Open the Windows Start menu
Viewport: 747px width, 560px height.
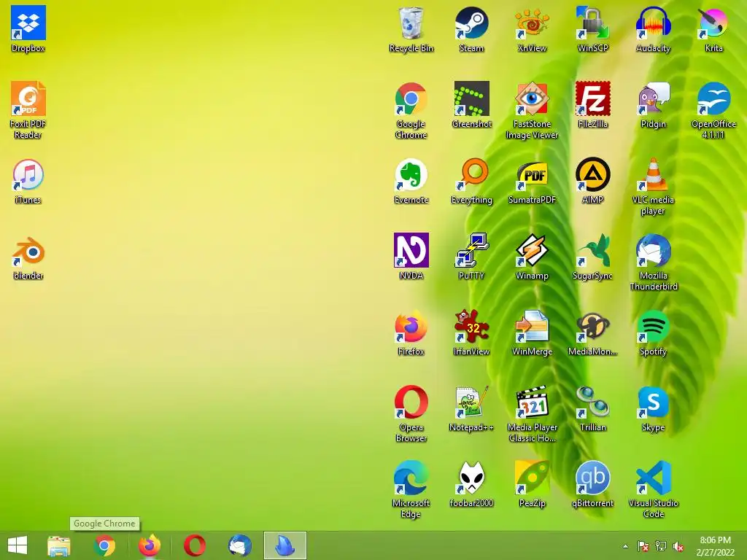click(x=18, y=545)
